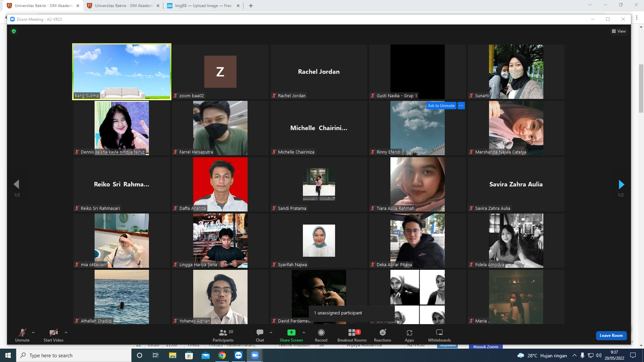Screen dimensions: 644x362
Task: Open the taskbar clock and calendar
Action: (614, 355)
